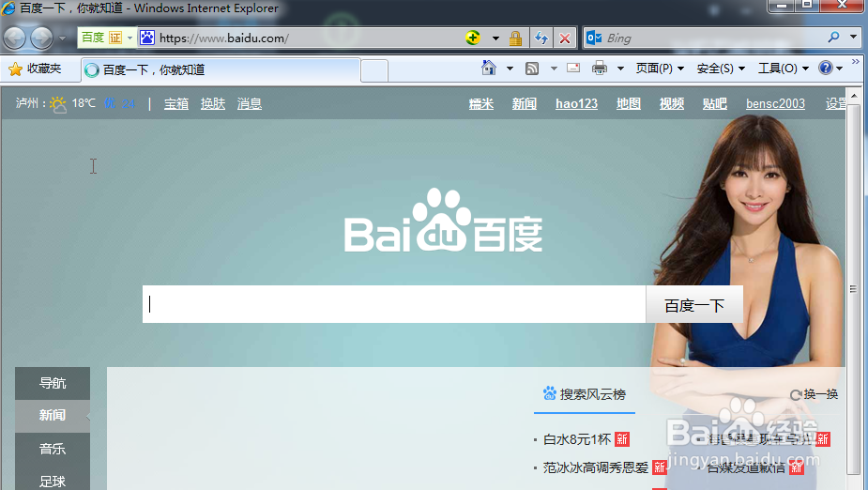Image resolution: width=868 pixels, height=490 pixels.
Task: Click the scrollbar up arrow
Action: (854, 95)
